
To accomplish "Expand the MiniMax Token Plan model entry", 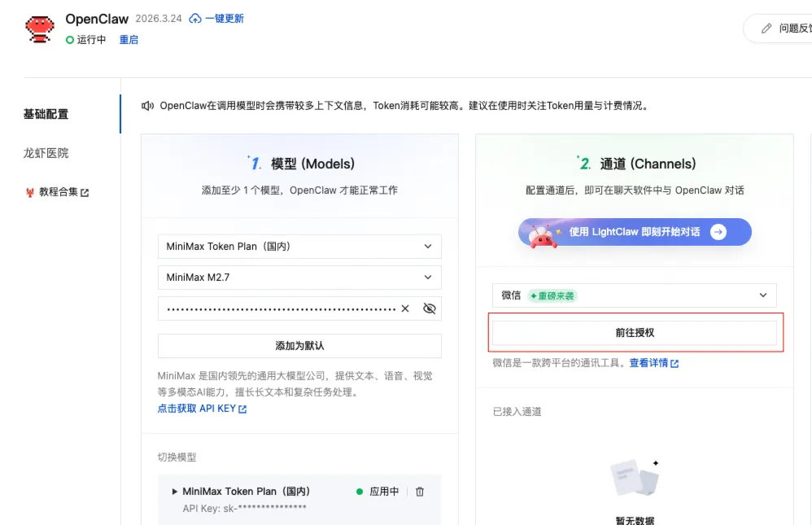I will [x=174, y=492].
